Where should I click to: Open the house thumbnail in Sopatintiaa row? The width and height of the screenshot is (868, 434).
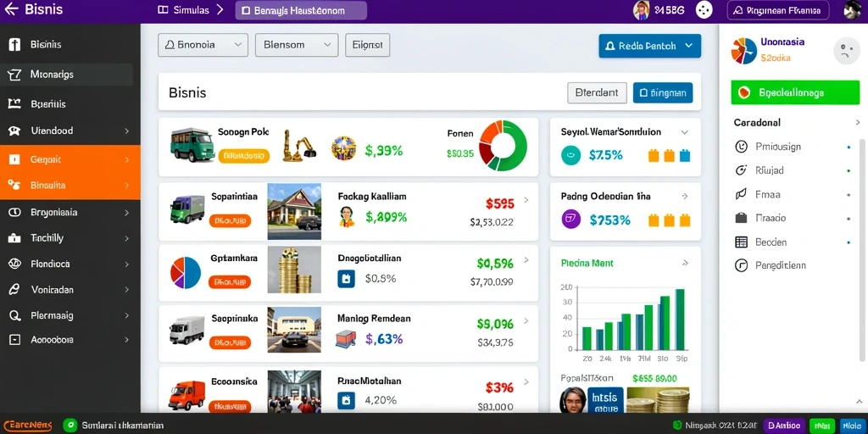294,211
